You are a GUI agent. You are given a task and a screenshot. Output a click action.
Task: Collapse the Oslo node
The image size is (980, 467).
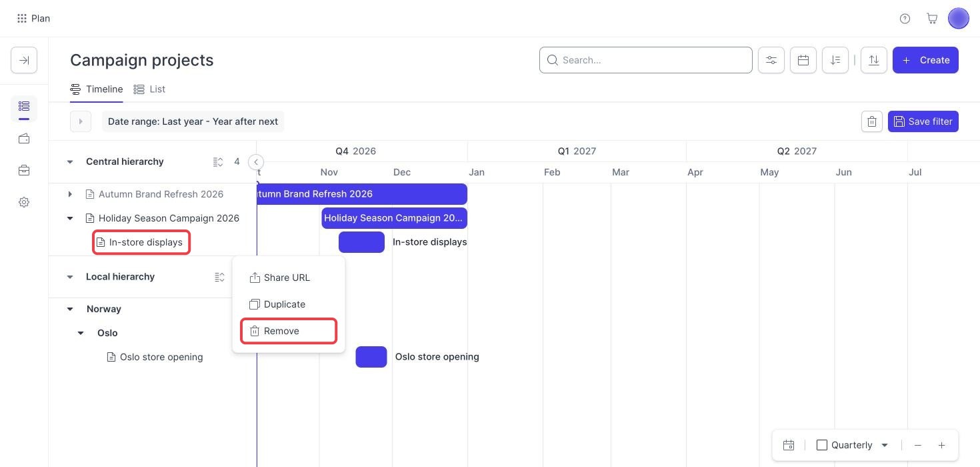[81, 333]
